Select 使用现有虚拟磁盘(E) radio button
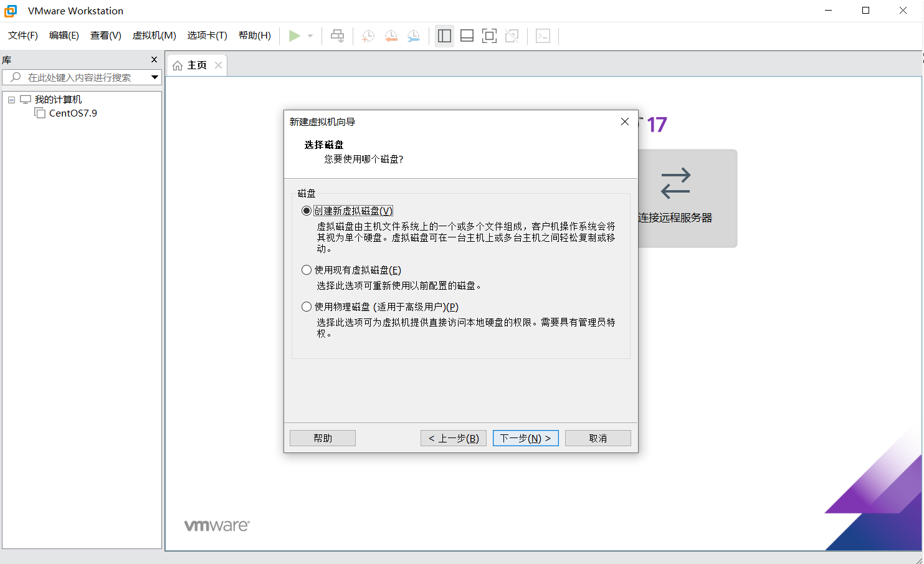 (307, 270)
